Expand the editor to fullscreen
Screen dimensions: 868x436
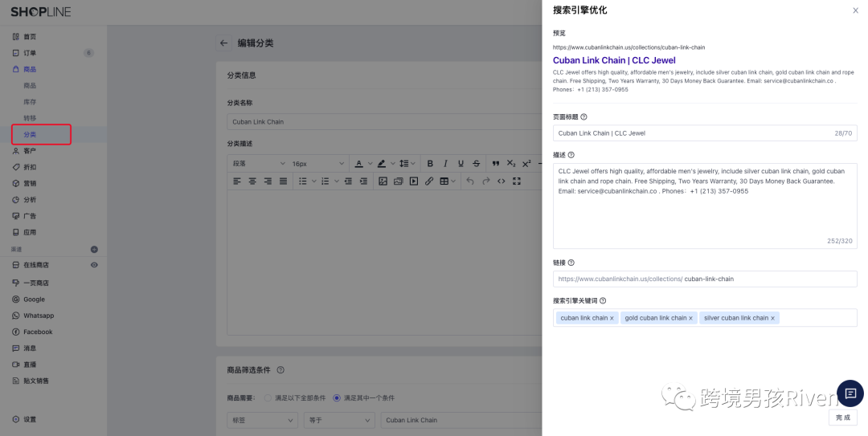point(517,181)
